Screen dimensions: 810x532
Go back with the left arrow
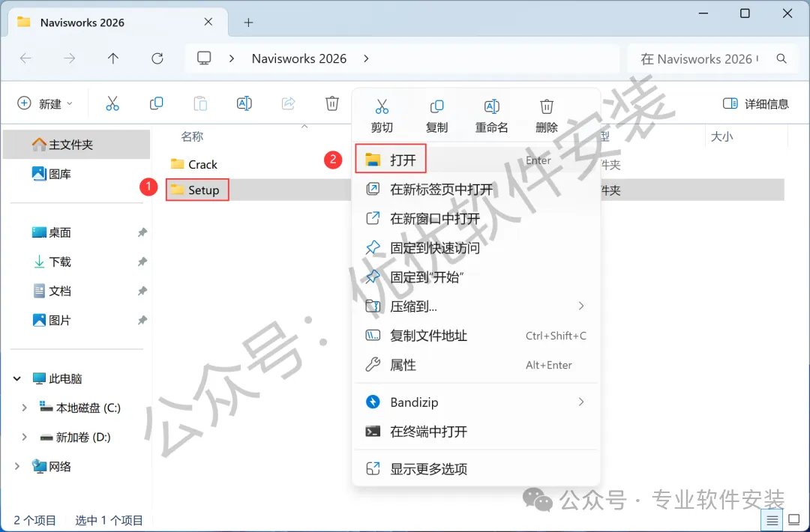(x=25, y=58)
